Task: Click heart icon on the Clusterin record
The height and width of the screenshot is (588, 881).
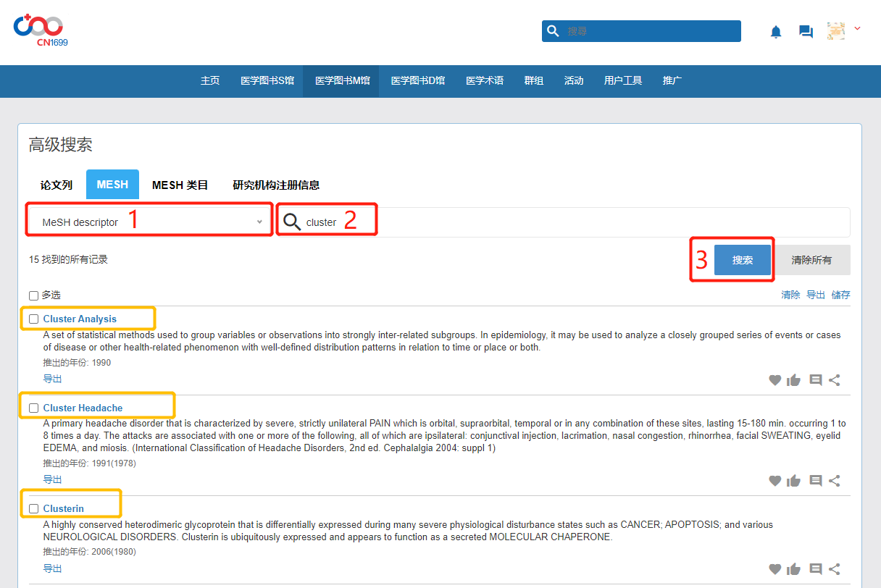Action: (x=775, y=569)
